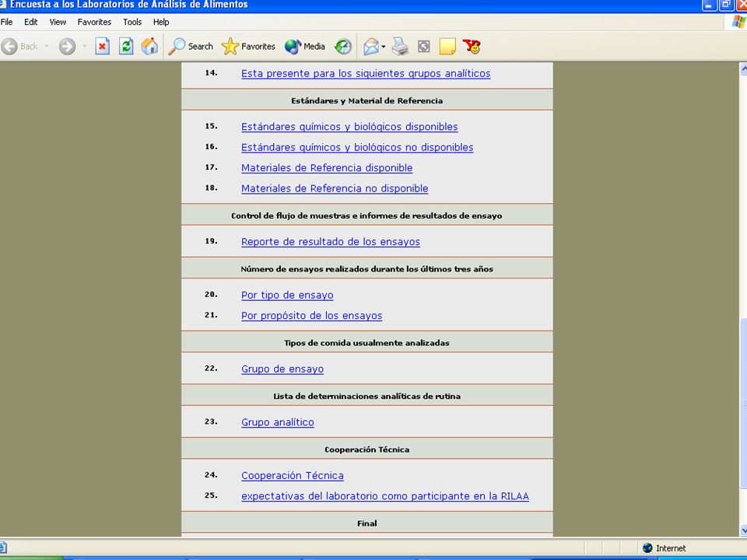Image resolution: width=747 pixels, height=560 pixels.
Task: Click heading Control de flujo de muestras e informes
Action: [x=366, y=215]
